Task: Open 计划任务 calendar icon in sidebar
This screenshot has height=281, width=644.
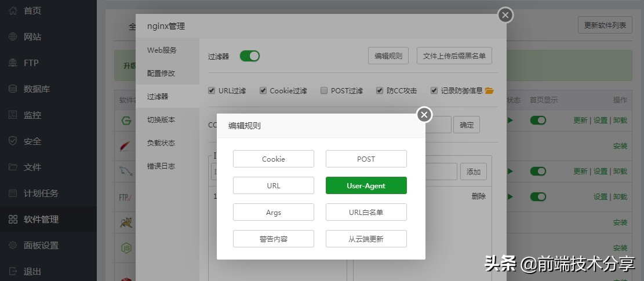Action: pos(13,193)
